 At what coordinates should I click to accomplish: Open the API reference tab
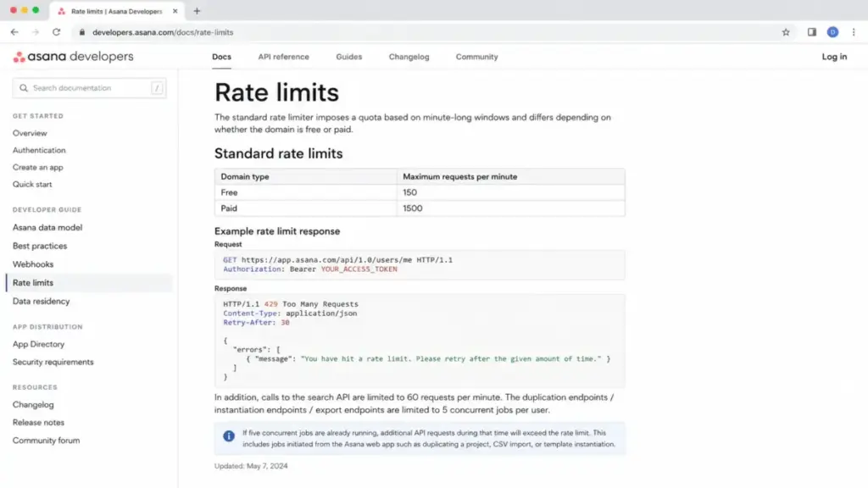pos(283,57)
